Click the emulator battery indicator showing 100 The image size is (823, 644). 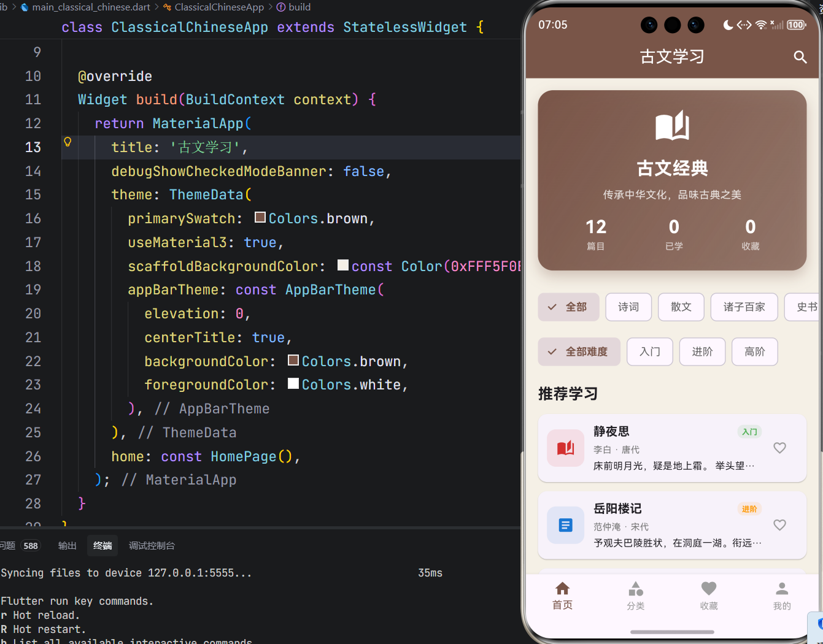[x=796, y=25]
